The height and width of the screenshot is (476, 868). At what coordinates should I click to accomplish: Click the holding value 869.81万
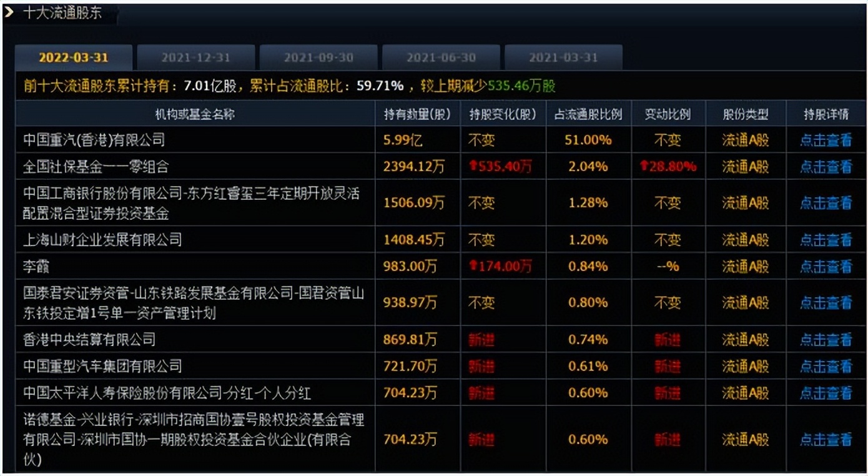[410, 340]
